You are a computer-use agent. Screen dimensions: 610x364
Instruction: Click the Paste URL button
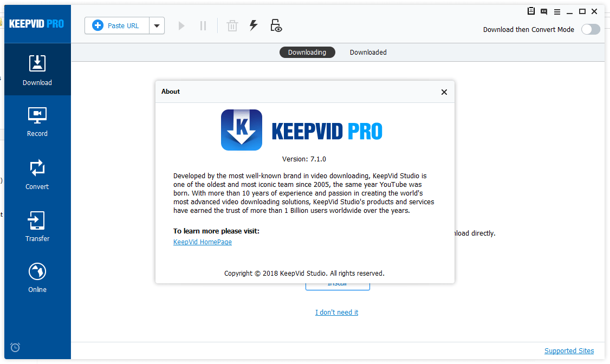coord(116,25)
